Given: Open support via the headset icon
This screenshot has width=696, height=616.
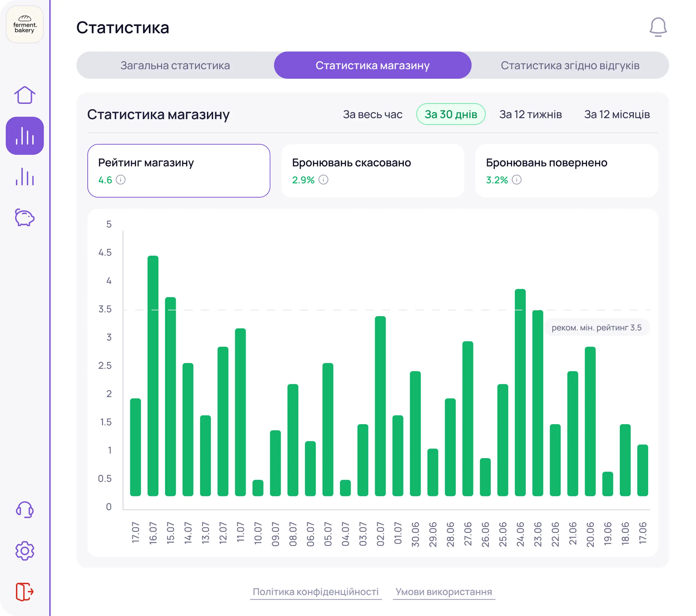Looking at the screenshot, I should [24, 510].
